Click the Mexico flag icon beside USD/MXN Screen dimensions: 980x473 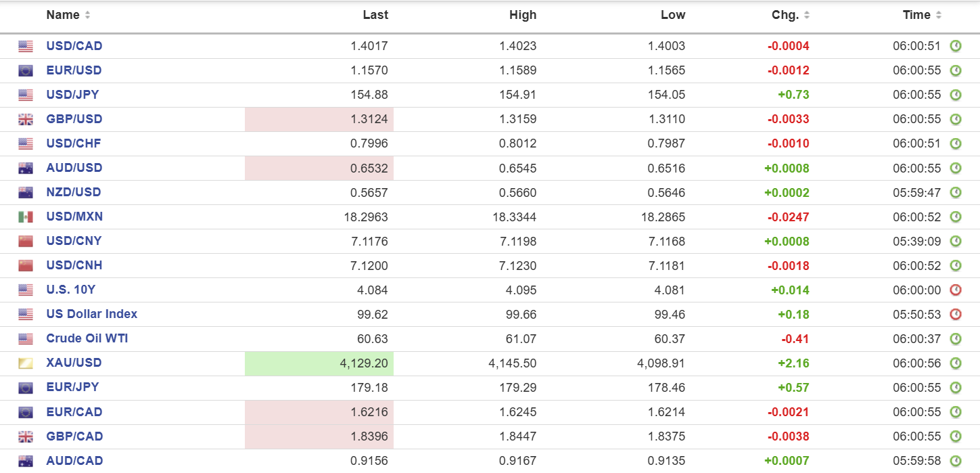pos(26,217)
